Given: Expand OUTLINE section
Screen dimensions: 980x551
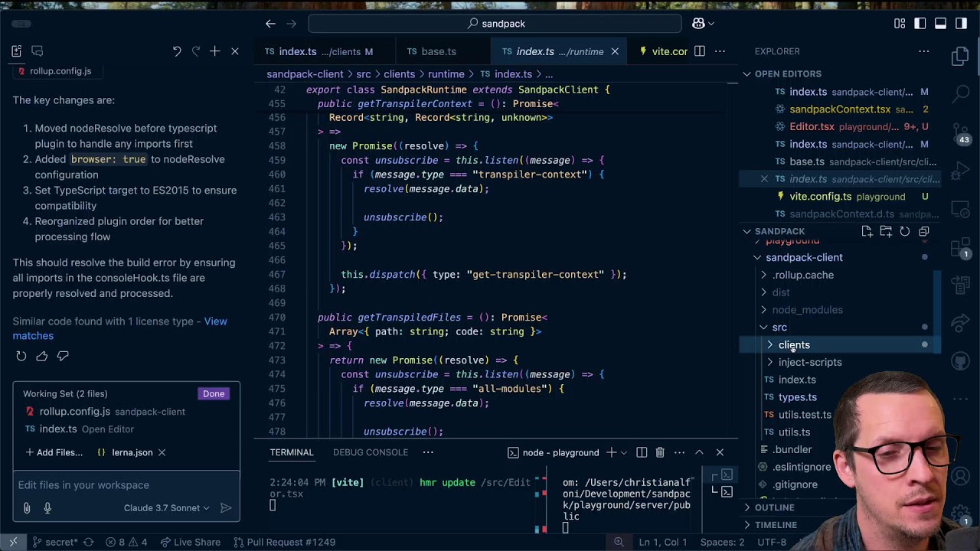Looking at the screenshot, I should [774, 507].
